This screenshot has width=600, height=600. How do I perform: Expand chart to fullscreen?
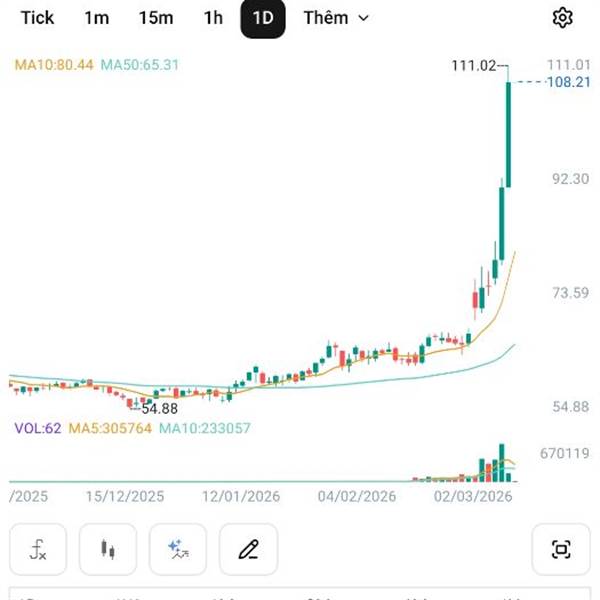coord(561,549)
